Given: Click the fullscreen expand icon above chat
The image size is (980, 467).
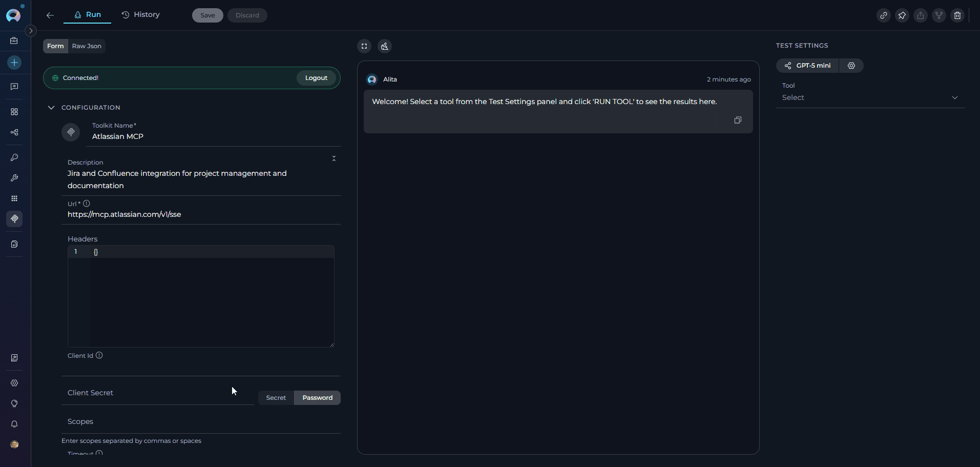Looking at the screenshot, I should tap(364, 46).
